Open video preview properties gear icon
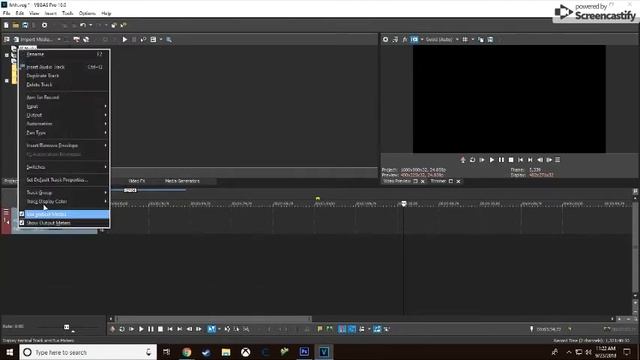 (x=385, y=40)
